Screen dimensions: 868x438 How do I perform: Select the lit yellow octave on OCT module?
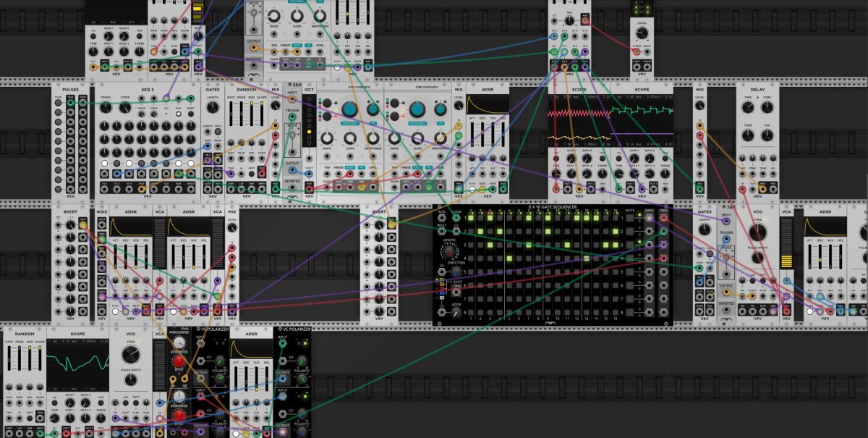tap(309, 132)
